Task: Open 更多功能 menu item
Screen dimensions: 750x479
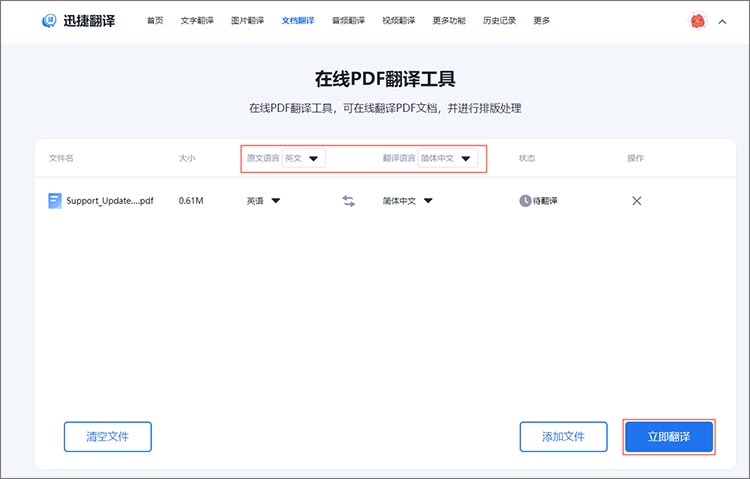Action: [x=449, y=21]
